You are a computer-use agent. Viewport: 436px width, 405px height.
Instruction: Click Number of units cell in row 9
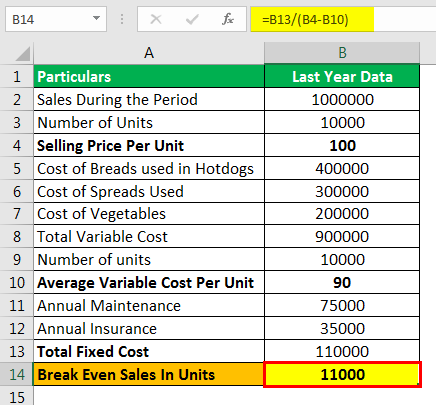click(x=149, y=259)
